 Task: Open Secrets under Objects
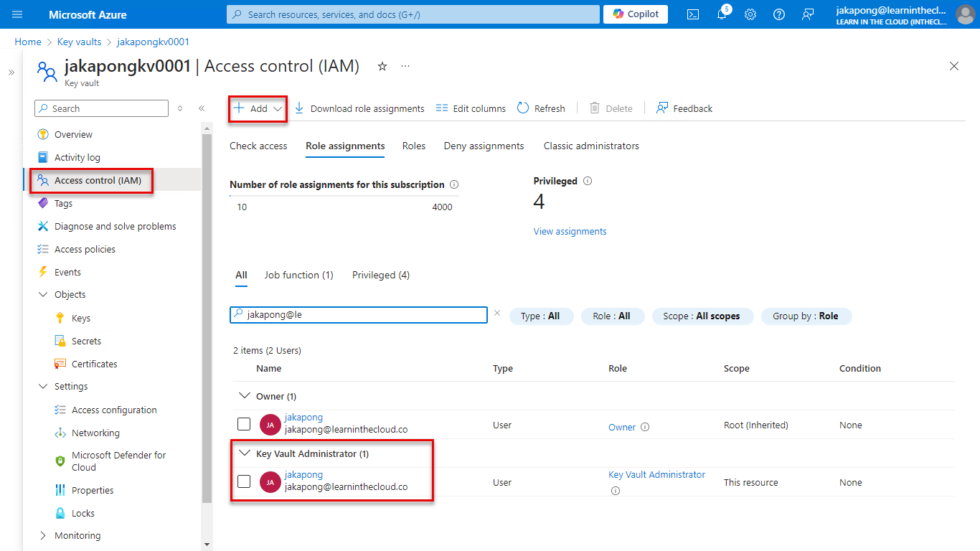(86, 341)
